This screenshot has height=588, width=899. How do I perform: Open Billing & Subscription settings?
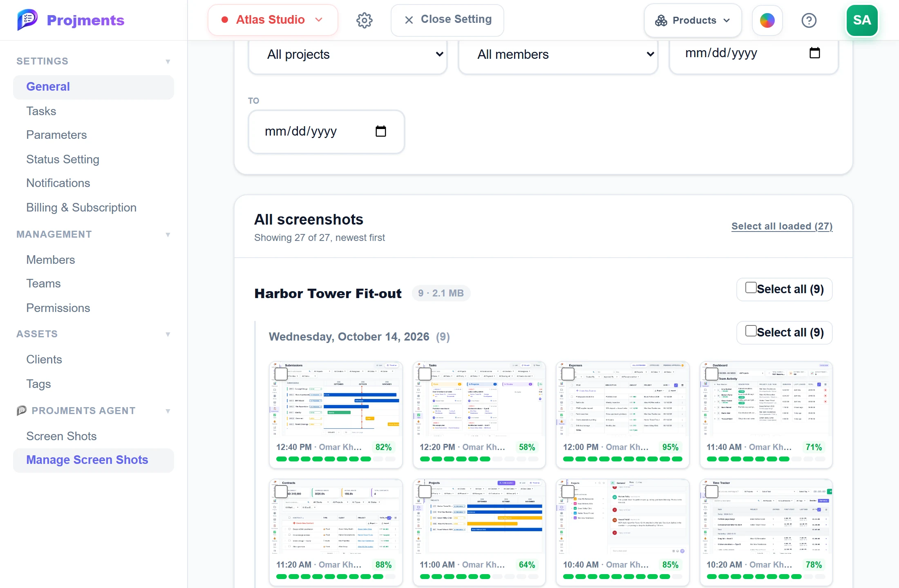(x=81, y=207)
